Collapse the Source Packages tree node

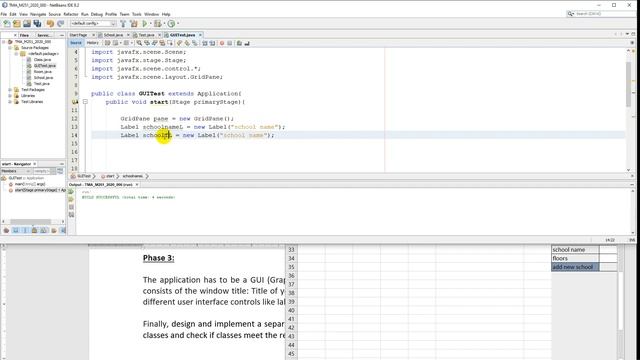pos(10,48)
